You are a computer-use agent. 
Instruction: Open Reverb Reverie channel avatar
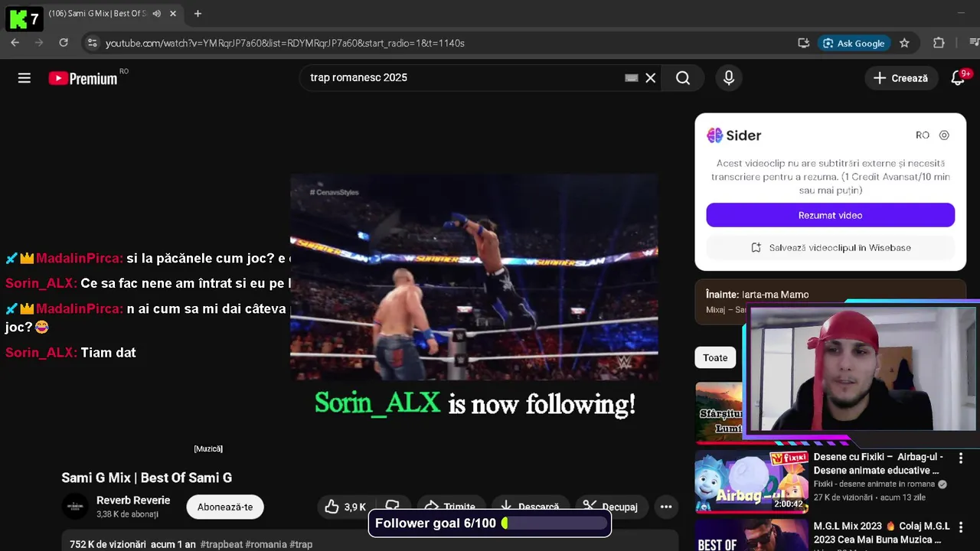point(75,507)
